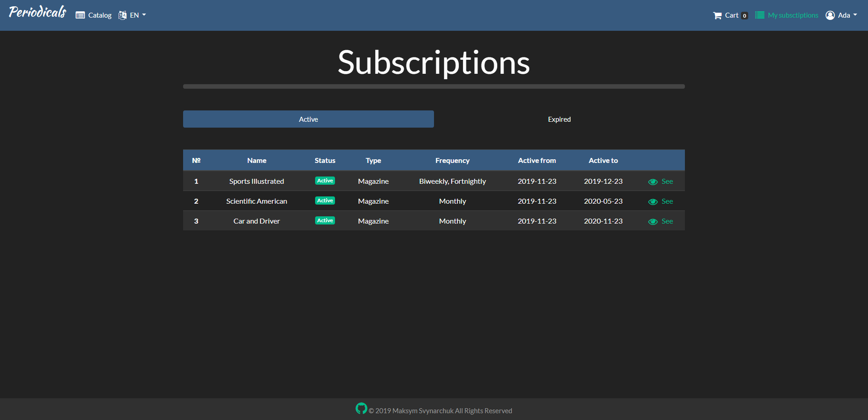Image resolution: width=868 pixels, height=420 pixels.
Task: Select the Scientific American name cell
Action: click(257, 201)
